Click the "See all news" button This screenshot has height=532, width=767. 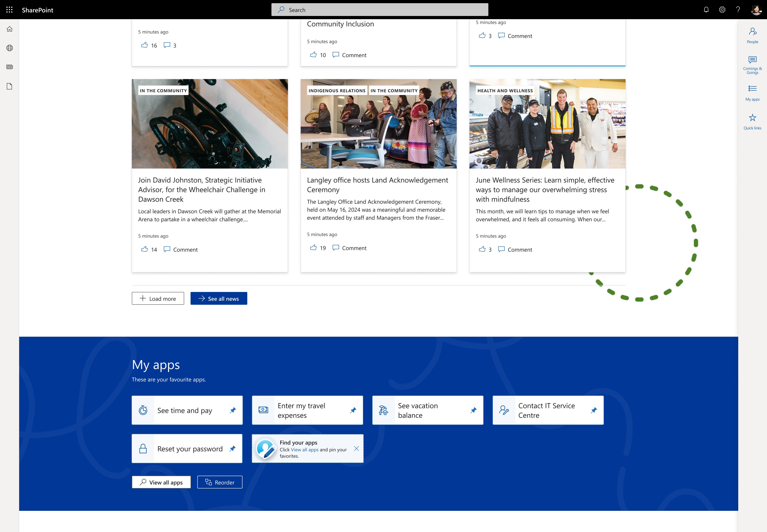[x=219, y=298]
